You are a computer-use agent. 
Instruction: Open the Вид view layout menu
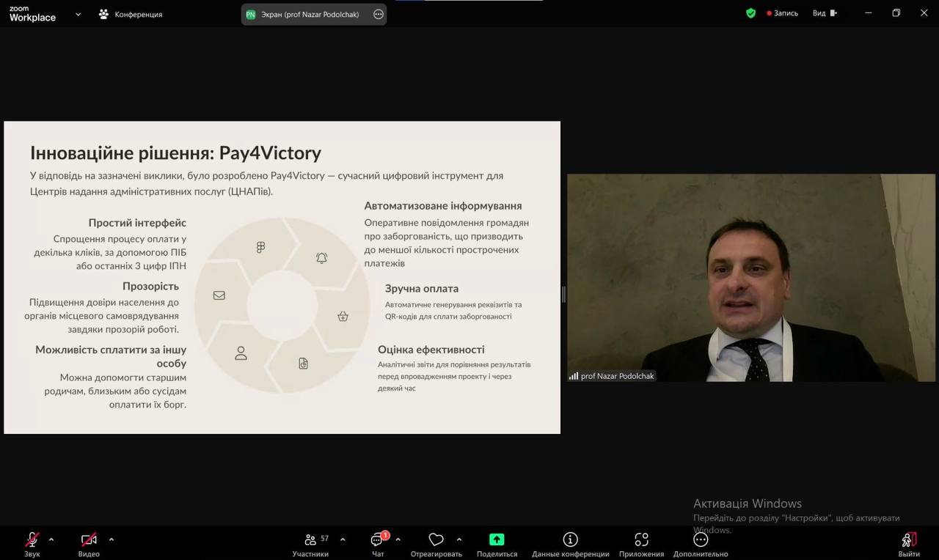pyautogui.click(x=824, y=13)
